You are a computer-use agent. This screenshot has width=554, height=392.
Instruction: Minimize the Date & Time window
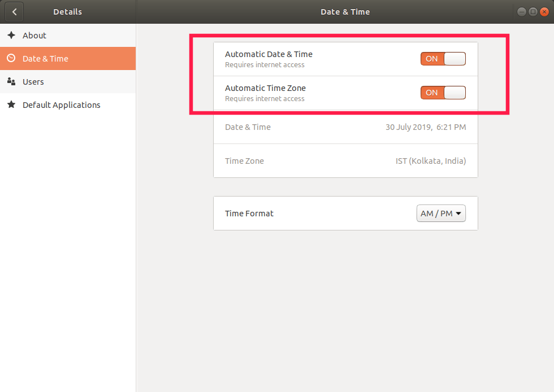521,12
